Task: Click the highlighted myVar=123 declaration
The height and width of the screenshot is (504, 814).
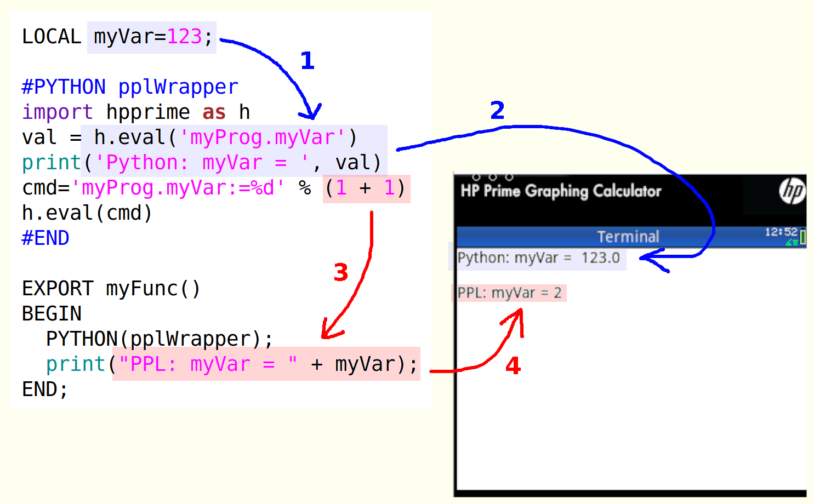Action: click(152, 37)
